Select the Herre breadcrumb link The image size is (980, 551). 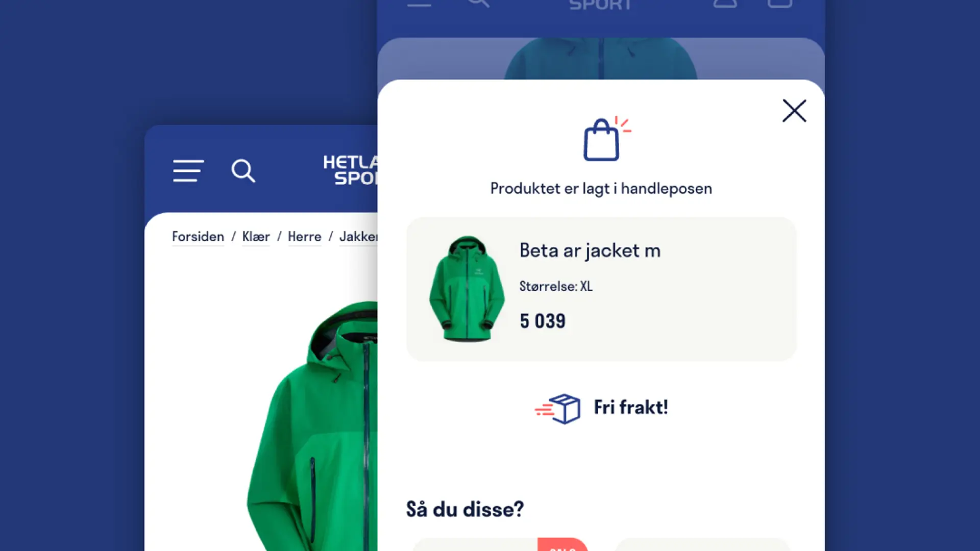[305, 237]
